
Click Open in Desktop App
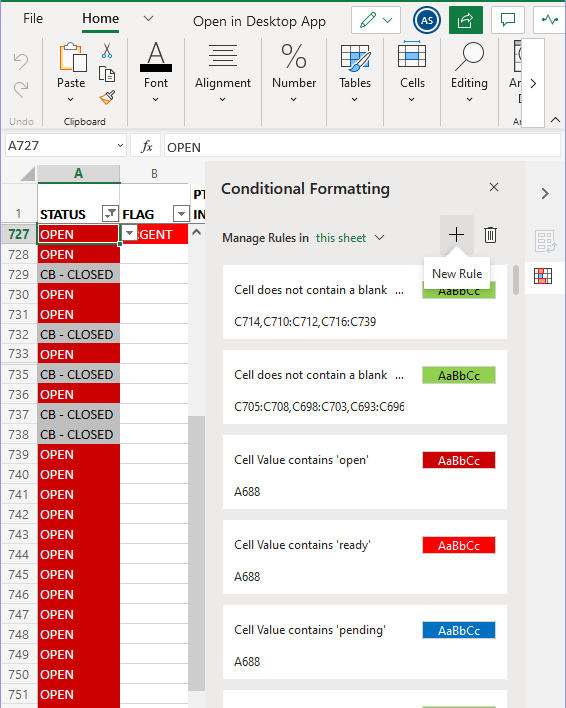(260, 21)
